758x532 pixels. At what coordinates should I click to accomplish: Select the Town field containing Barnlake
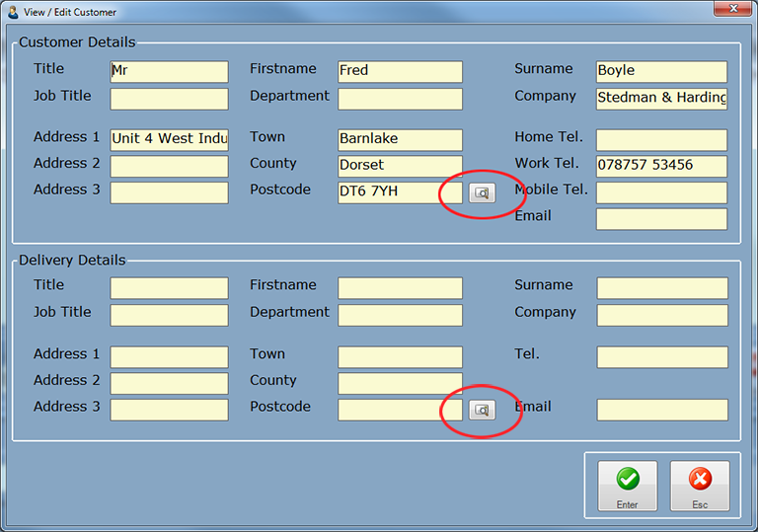click(400, 139)
